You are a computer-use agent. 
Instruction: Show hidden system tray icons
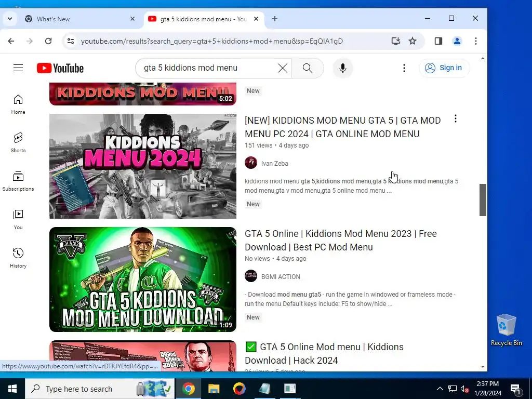[x=440, y=389]
